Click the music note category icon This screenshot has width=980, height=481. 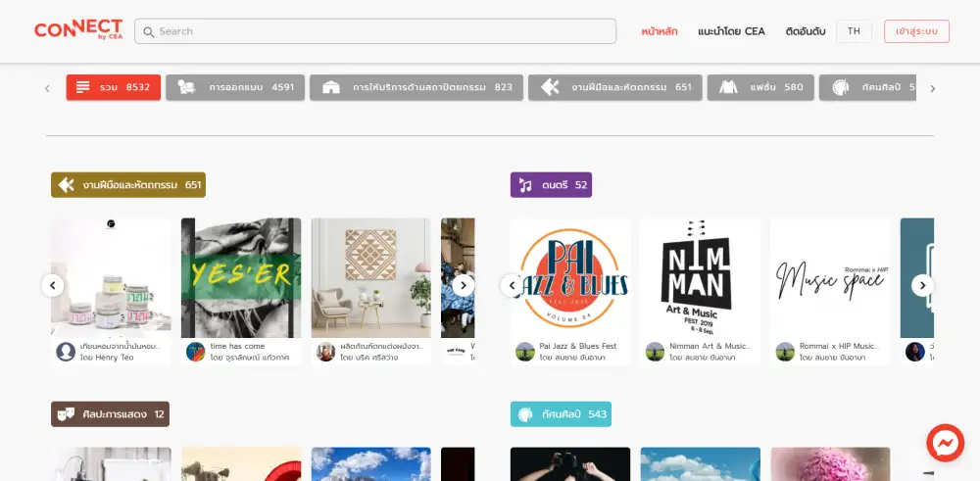point(525,185)
